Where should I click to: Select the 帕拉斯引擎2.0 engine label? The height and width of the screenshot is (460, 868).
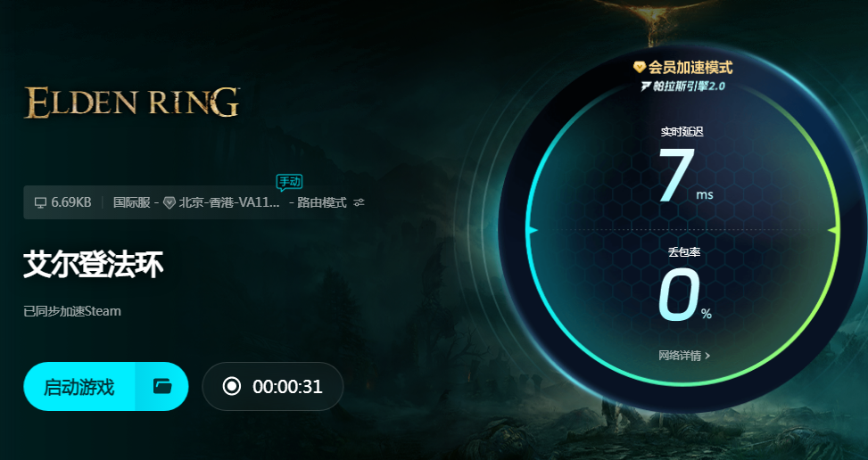(690, 86)
